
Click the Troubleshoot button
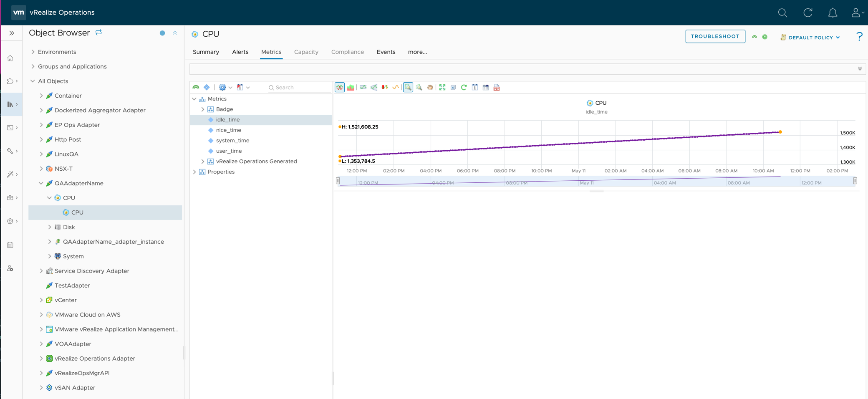click(715, 37)
